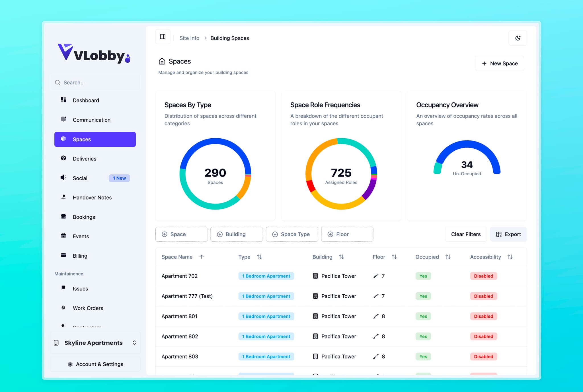Click the New Space button
The width and height of the screenshot is (583, 392).
[x=499, y=63]
